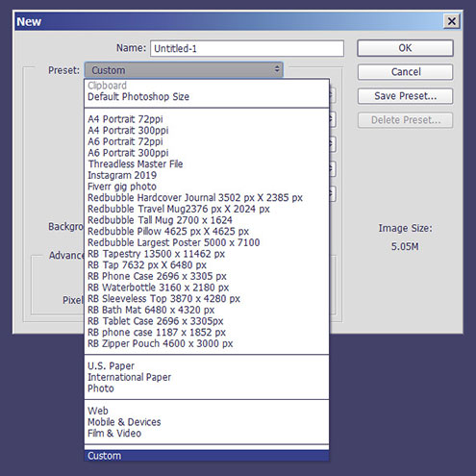The height and width of the screenshot is (476, 476).
Task: Pick Threadless Master File preset
Action: point(207,163)
